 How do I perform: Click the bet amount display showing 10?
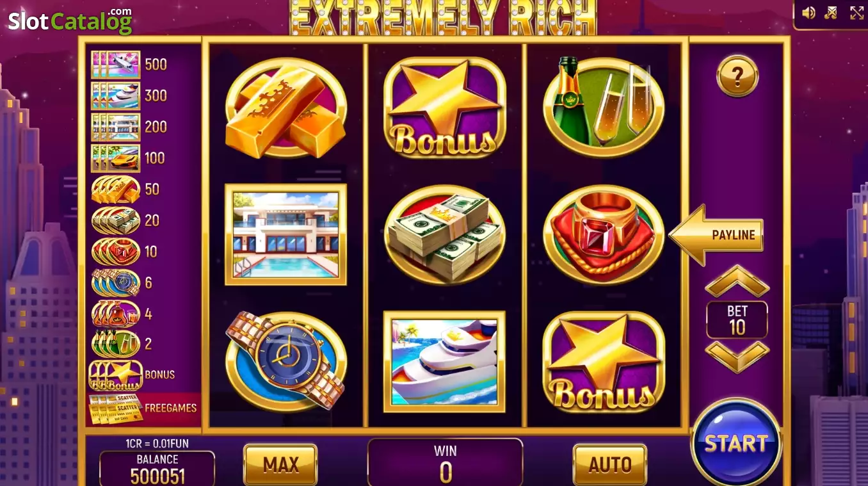coord(737,320)
